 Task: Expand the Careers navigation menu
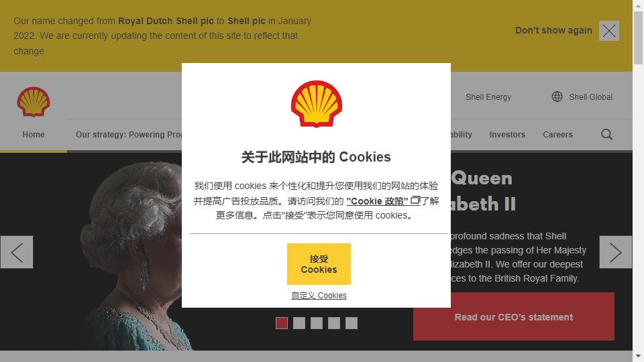[x=557, y=135]
